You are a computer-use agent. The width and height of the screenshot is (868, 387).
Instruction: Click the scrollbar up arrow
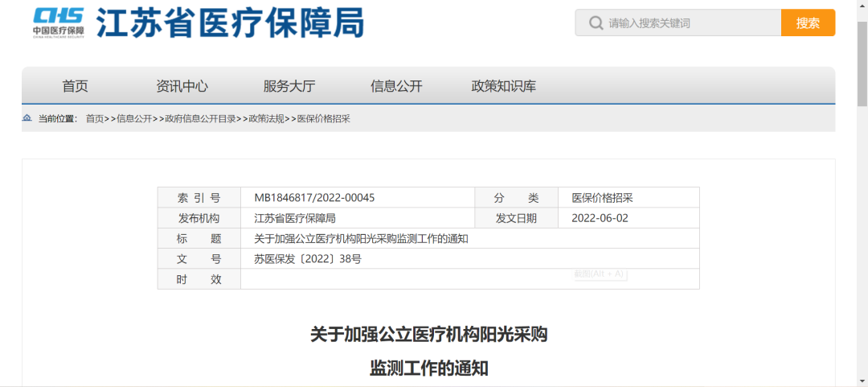pos(862,6)
